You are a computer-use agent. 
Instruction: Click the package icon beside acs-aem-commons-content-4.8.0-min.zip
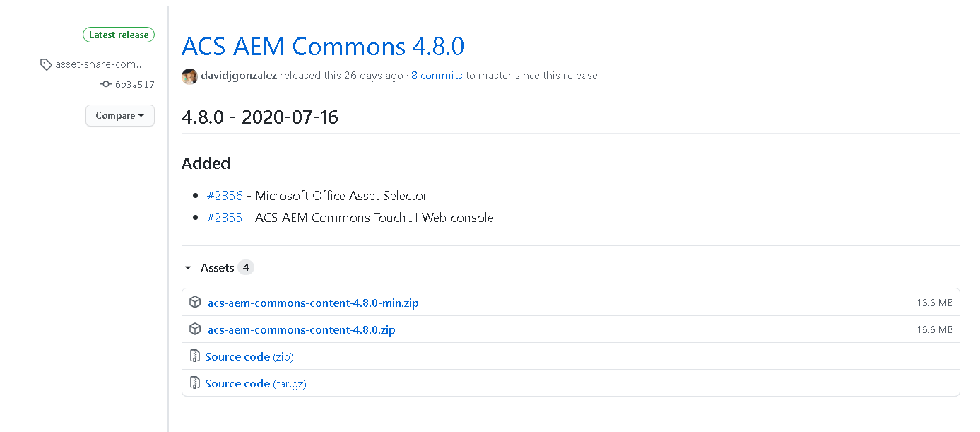tap(195, 302)
